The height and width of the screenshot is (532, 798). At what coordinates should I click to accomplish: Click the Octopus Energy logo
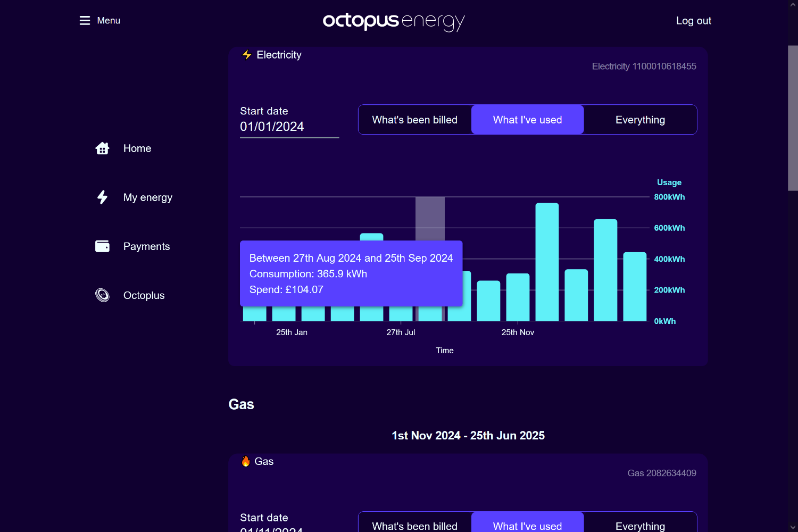pos(394,21)
